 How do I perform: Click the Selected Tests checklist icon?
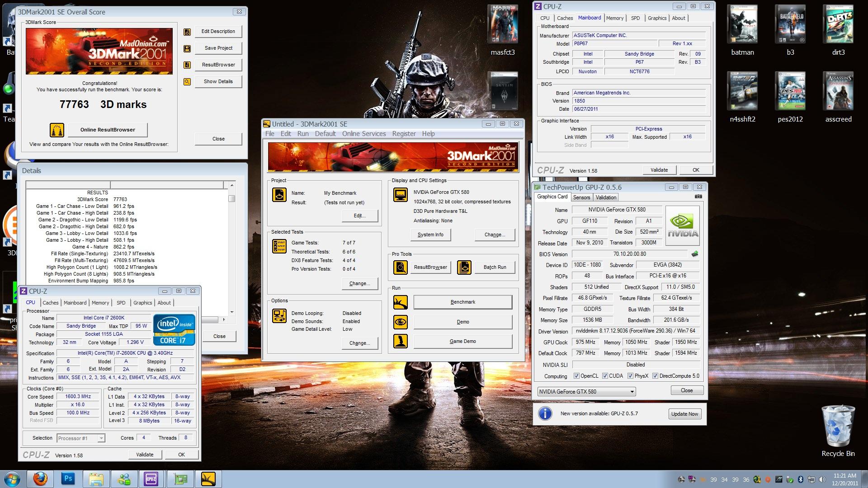point(279,246)
